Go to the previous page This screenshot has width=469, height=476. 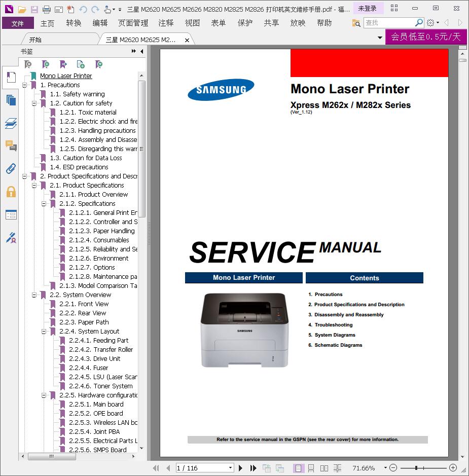(x=168, y=468)
